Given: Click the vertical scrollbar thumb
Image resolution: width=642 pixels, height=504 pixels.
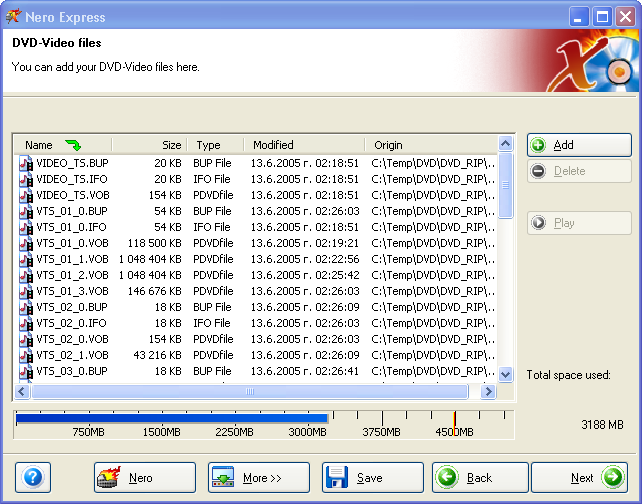Looking at the screenshot, I should point(506,185).
